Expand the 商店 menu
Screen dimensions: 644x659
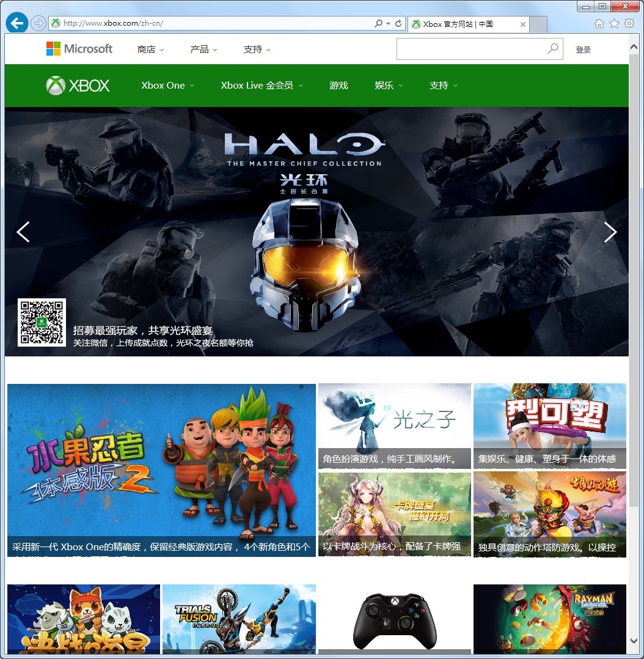tap(150, 50)
